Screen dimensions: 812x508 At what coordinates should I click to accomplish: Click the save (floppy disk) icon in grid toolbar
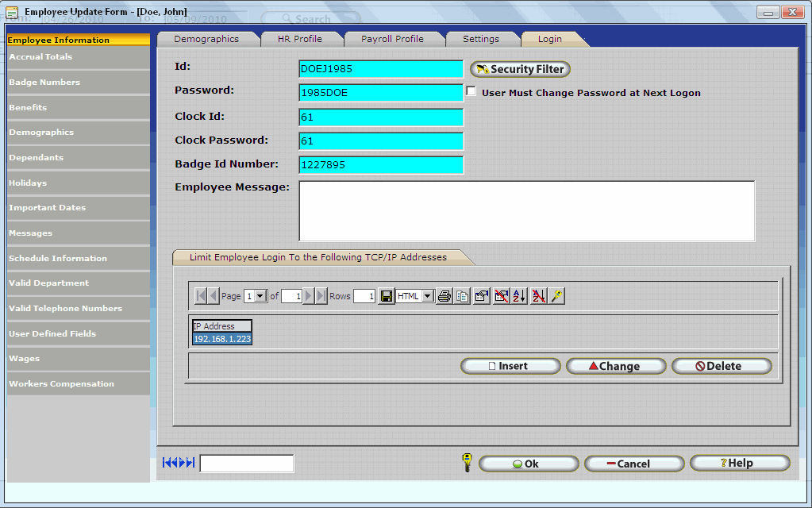(x=387, y=296)
